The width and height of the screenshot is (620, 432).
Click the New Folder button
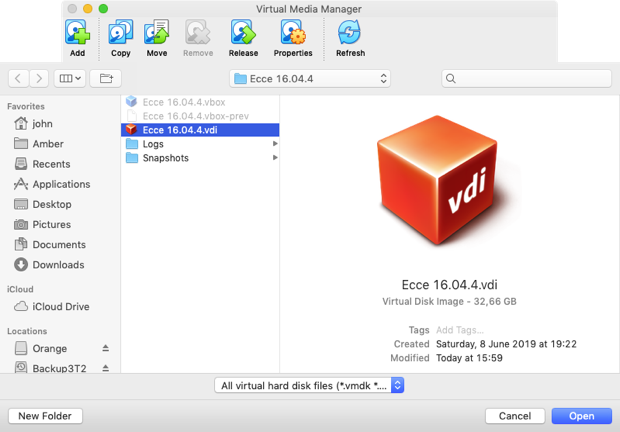click(45, 416)
